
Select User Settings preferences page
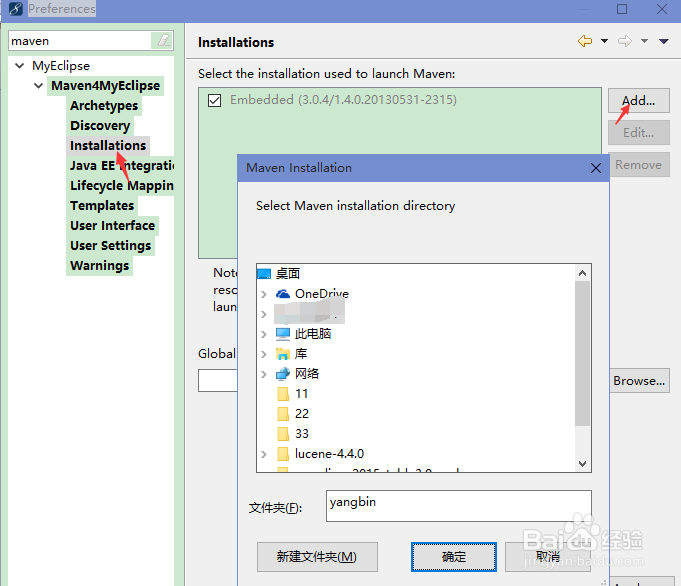[x=111, y=245]
